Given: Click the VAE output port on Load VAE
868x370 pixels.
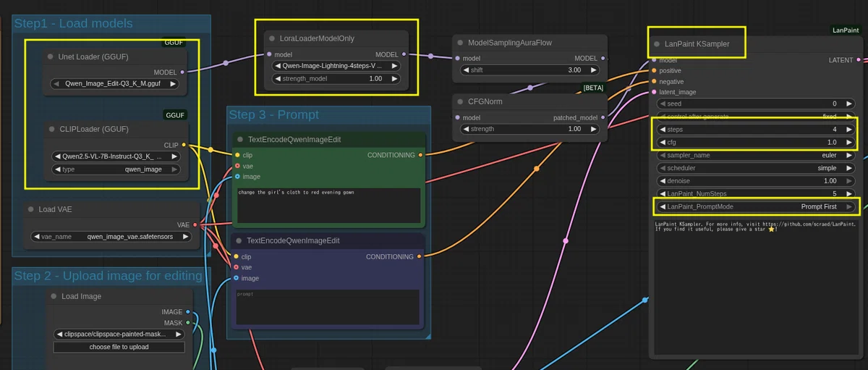Looking at the screenshot, I should pyautogui.click(x=195, y=224).
